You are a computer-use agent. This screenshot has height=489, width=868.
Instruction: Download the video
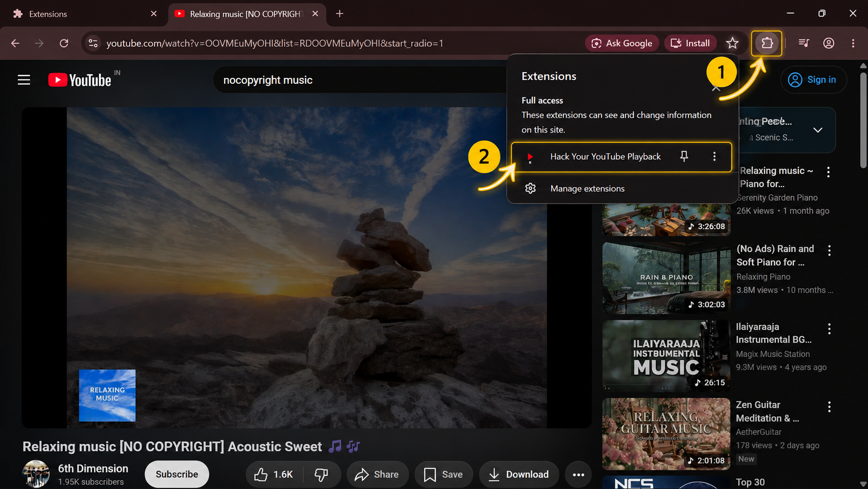coord(519,474)
